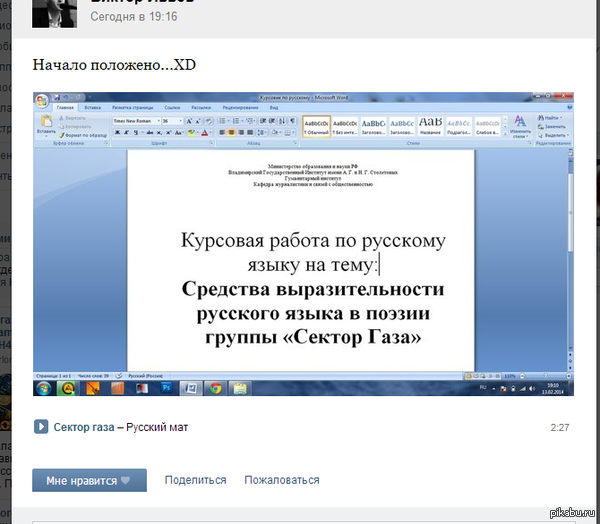Open the Разметка страницы ribbon tab
The image size is (600, 524).
(x=133, y=106)
